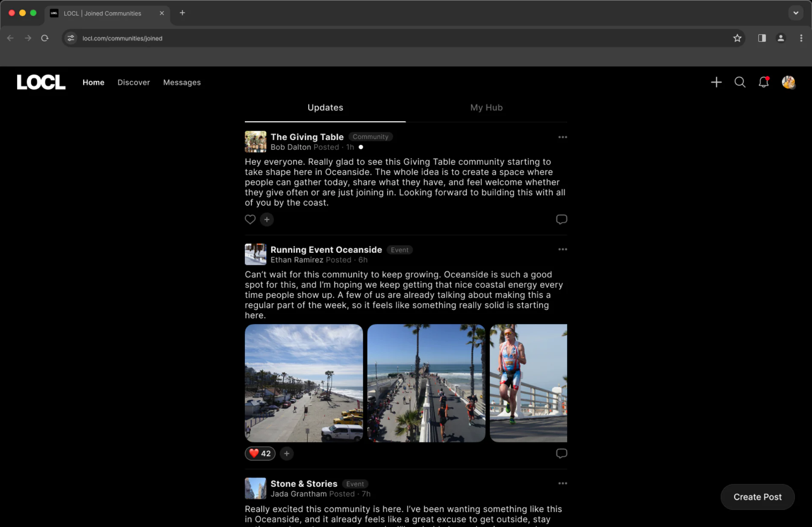Image resolution: width=812 pixels, height=527 pixels.
Task: View the runner in triathlon suit photo
Action: pyautogui.click(x=528, y=383)
